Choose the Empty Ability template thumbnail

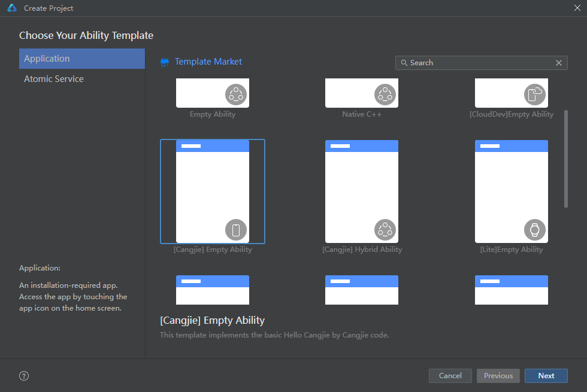212,93
